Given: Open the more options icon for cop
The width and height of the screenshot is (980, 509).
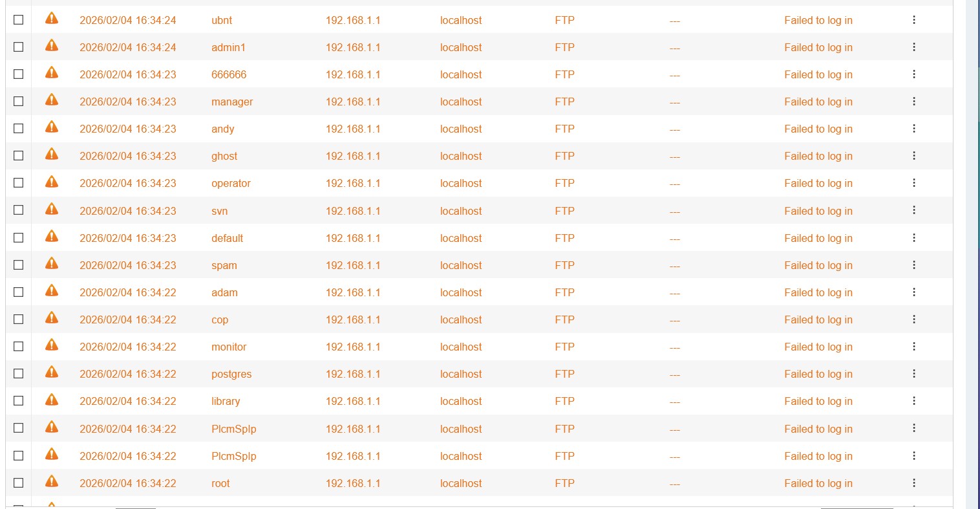Looking at the screenshot, I should [914, 319].
